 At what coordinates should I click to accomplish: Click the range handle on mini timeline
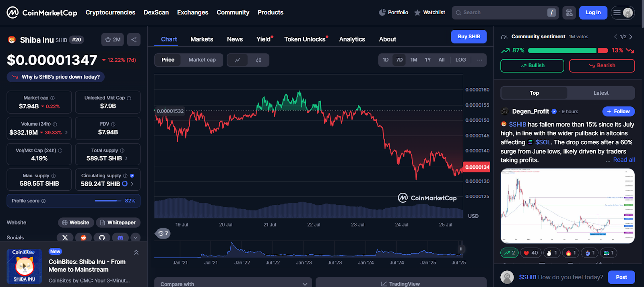point(461,249)
